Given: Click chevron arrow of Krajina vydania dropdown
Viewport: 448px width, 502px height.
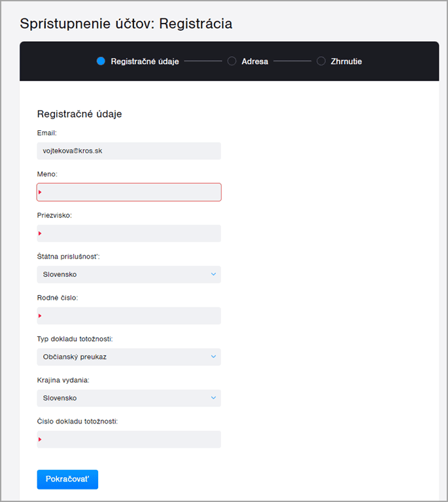Looking at the screenshot, I should click(x=213, y=398).
